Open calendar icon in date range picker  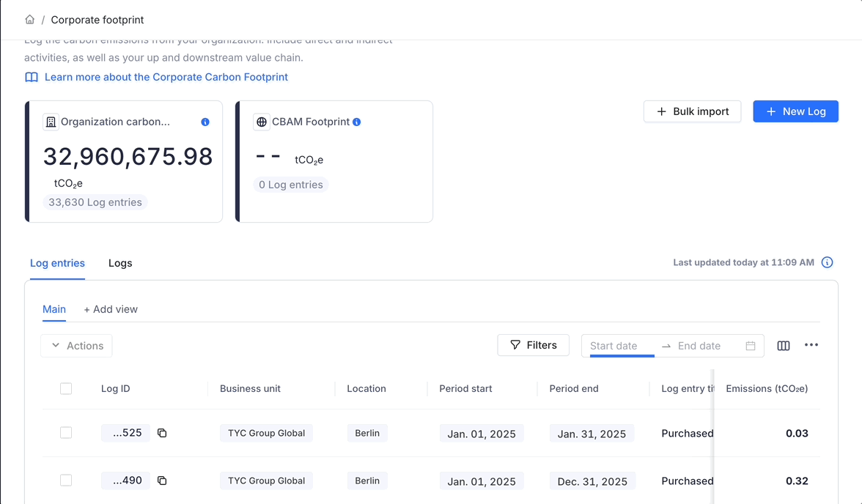click(751, 346)
